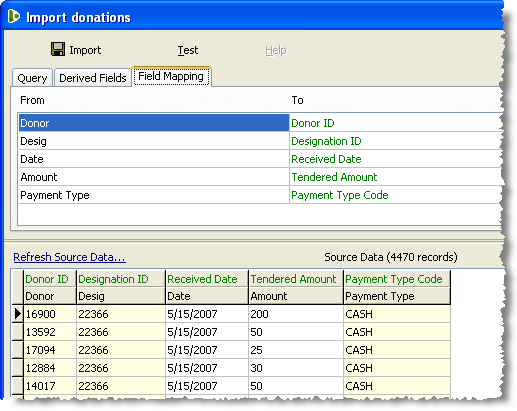Select the Donor mapping row

click(x=154, y=123)
